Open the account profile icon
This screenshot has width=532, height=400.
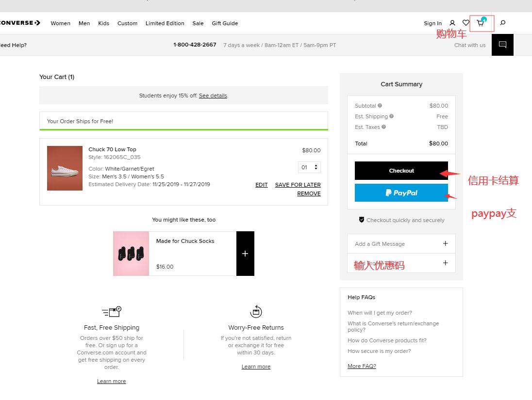(x=452, y=23)
